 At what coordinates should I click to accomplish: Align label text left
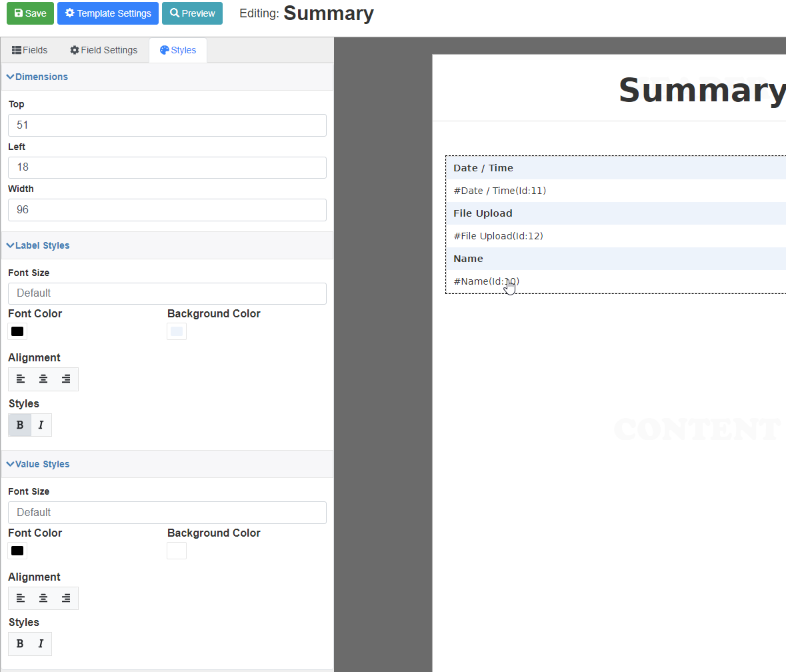click(x=21, y=379)
